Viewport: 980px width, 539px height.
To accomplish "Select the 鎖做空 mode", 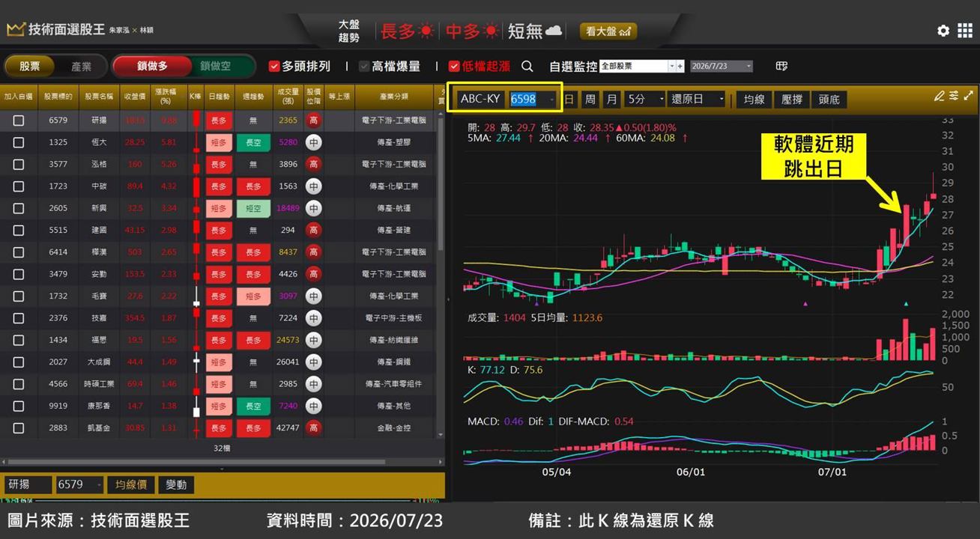I will [x=216, y=67].
